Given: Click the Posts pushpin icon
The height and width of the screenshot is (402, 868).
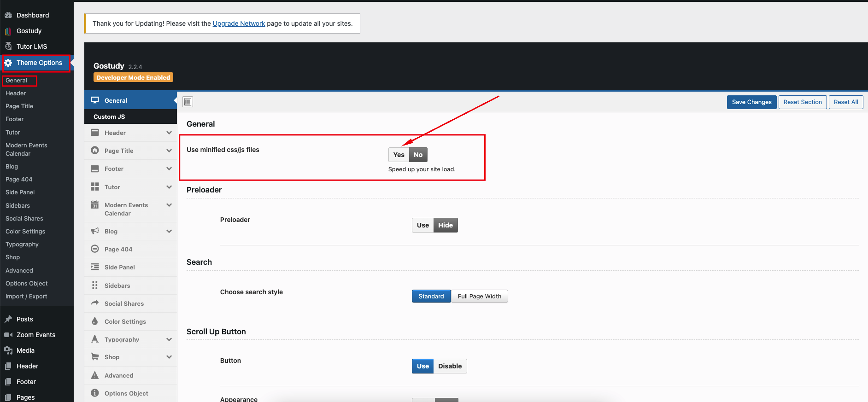Looking at the screenshot, I should click(x=8, y=319).
